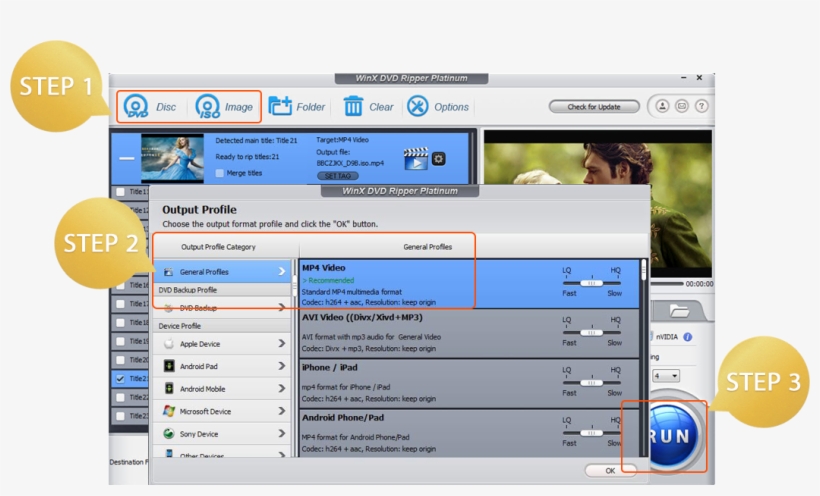Adjust iPhone / iPad quality slider
820x496 pixels.
592,383
